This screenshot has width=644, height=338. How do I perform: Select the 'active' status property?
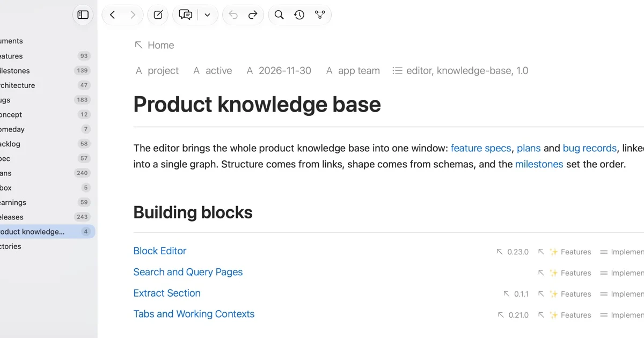(213, 70)
